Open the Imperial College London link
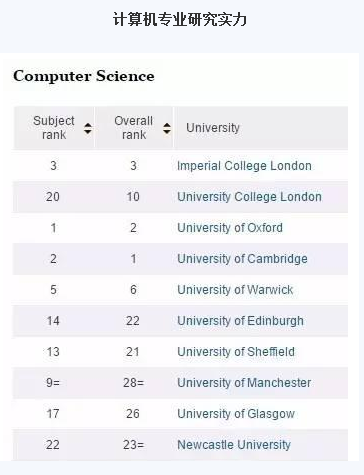Screen dimensions: 364x475 click(244, 166)
